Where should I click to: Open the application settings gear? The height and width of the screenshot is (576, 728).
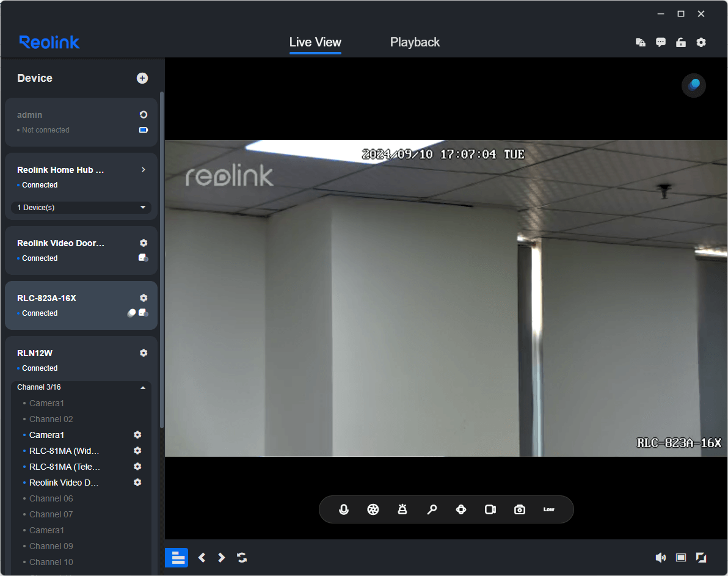click(701, 42)
